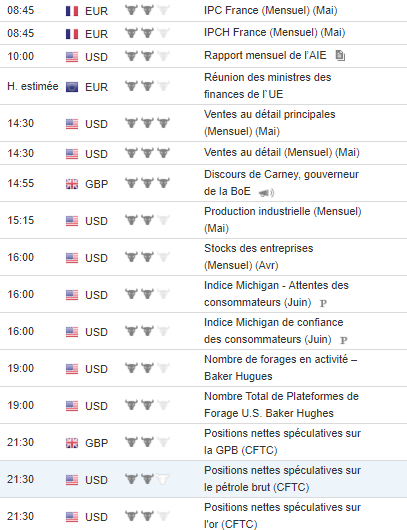
Task: Click the US flag for Production industrielle row
Action: coord(72,221)
